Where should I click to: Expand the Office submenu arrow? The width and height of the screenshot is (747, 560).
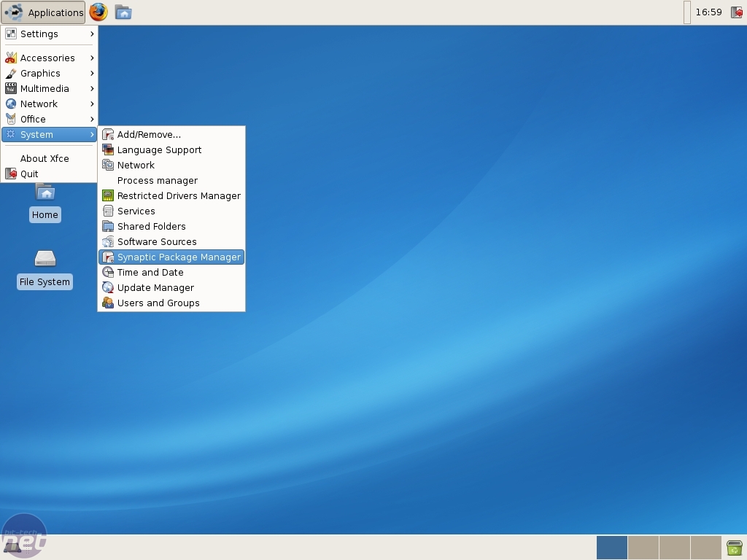(92, 119)
